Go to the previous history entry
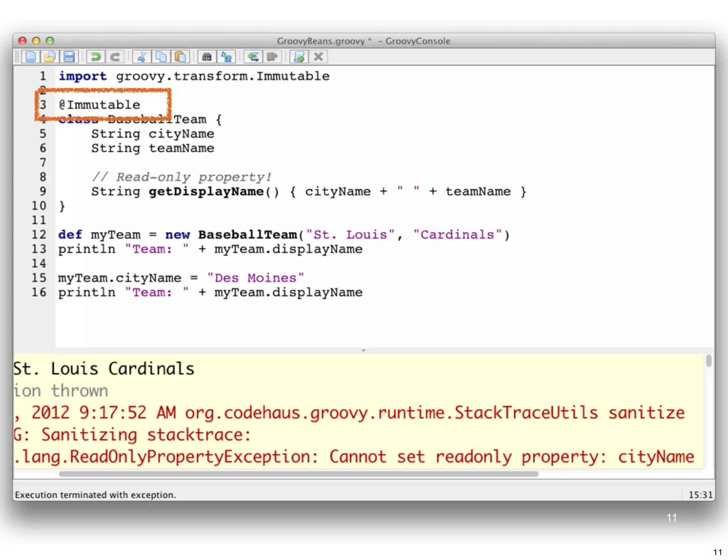This screenshot has height=560, width=728. pyautogui.click(x=253, y=57)
